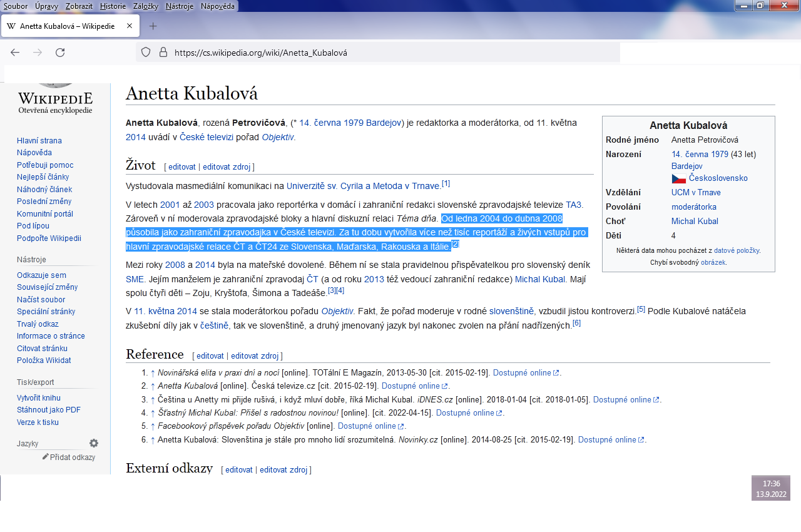Click editovat next to Život heading
801x532 pixels.
tap(182, 167)
